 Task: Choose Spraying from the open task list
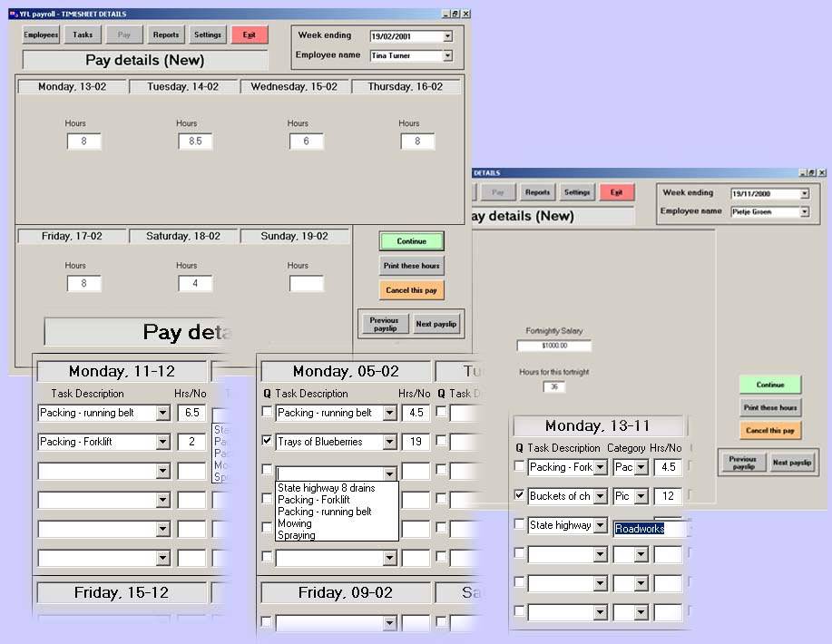coord(297,535)
